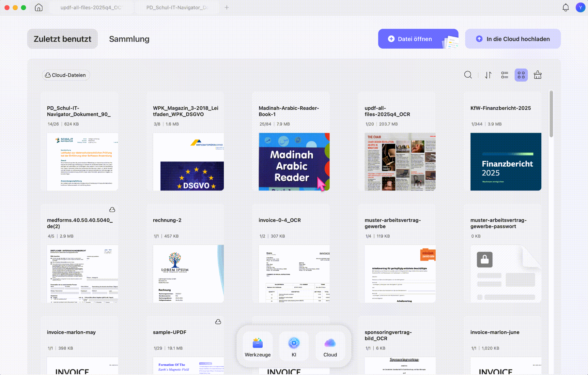The height and width of the screenshot is (375, 588).
Task: Select the Zuletzt benutzt tab
Action: click(63, 39)
